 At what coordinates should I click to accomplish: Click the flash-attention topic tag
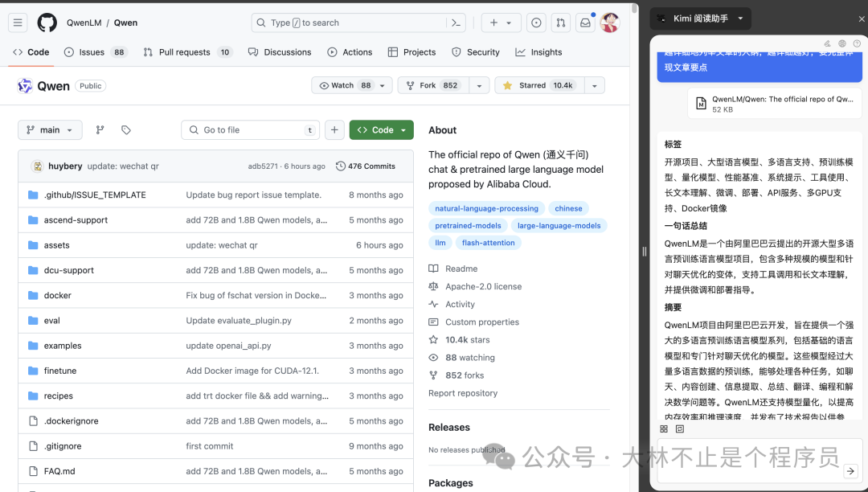click(x=489, y=243)
